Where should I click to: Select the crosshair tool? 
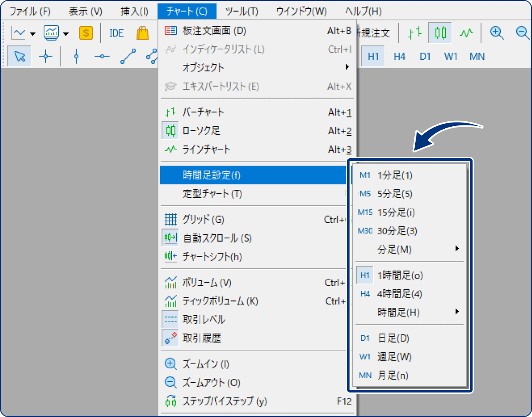[x=46, y=56]
